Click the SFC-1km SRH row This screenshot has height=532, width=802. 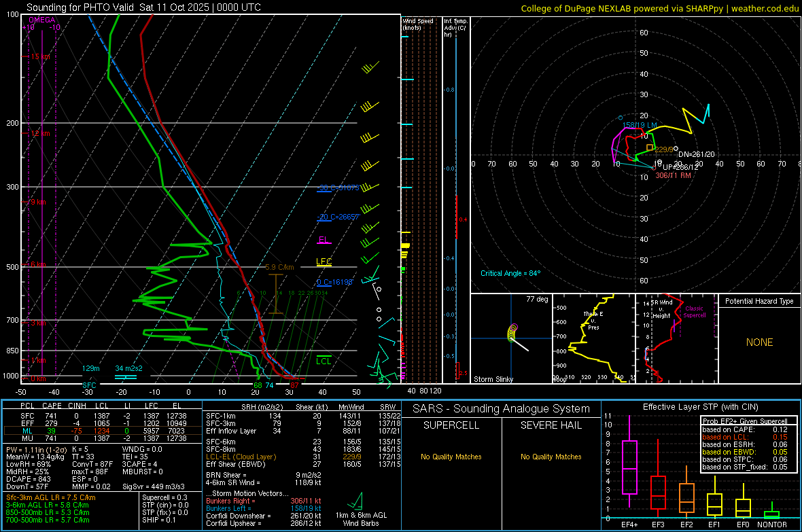pyautogui.click(x=303, y=416)
